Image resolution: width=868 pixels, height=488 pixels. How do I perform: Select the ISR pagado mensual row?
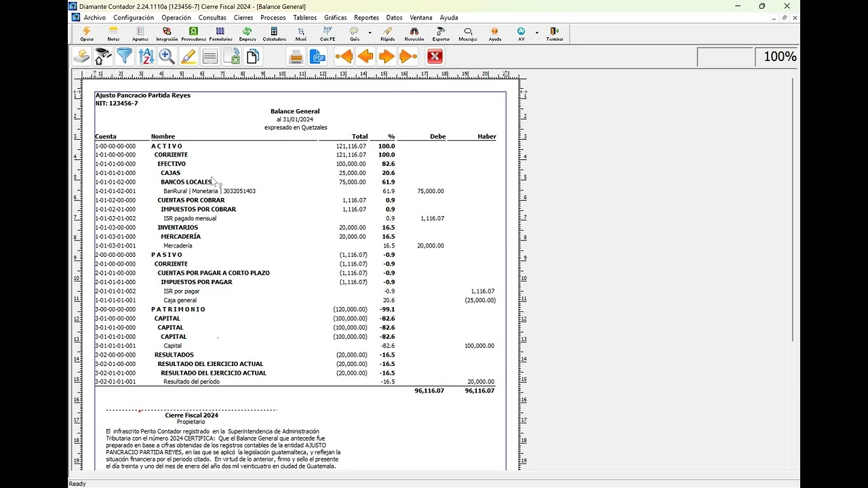click(295, 218)
